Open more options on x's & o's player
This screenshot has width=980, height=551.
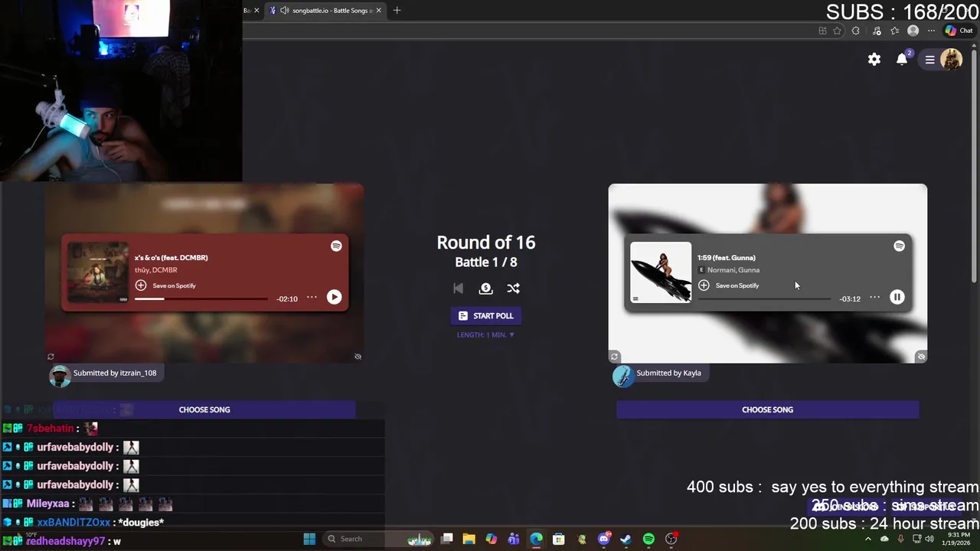[x=312, y=297]
